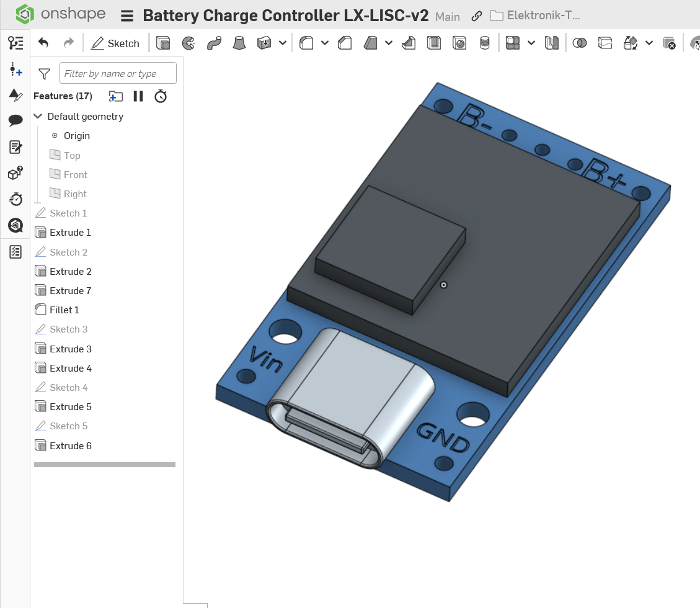Collapse the Default geometry group
This screenshot has height=608, width=700.
38,116
